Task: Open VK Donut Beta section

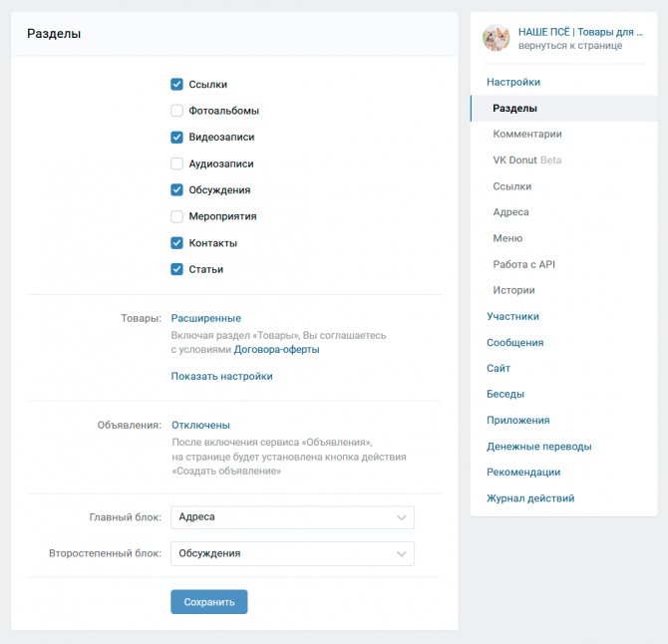Action: pyautogui.click(x=527, y=161)
